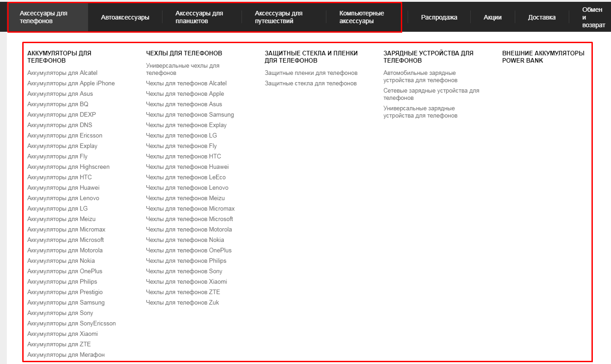
Task: Open Чехлы для телефонов Zuk
Action: click(x=182, y=302)
